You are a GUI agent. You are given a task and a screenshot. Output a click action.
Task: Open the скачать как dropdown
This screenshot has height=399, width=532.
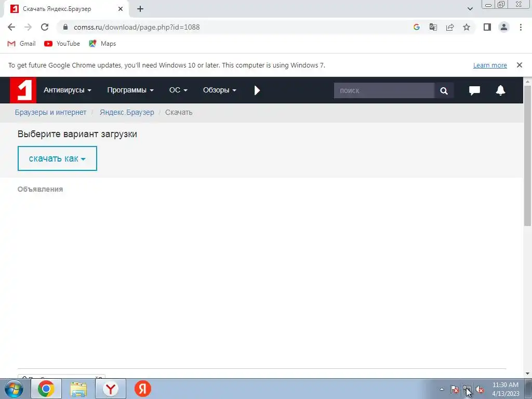[x=57, y=158]
